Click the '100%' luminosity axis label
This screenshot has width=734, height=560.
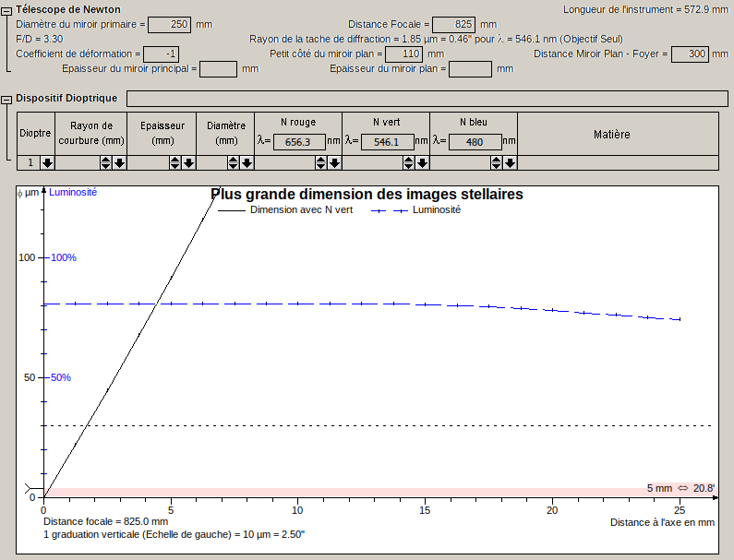coord(63,257)
